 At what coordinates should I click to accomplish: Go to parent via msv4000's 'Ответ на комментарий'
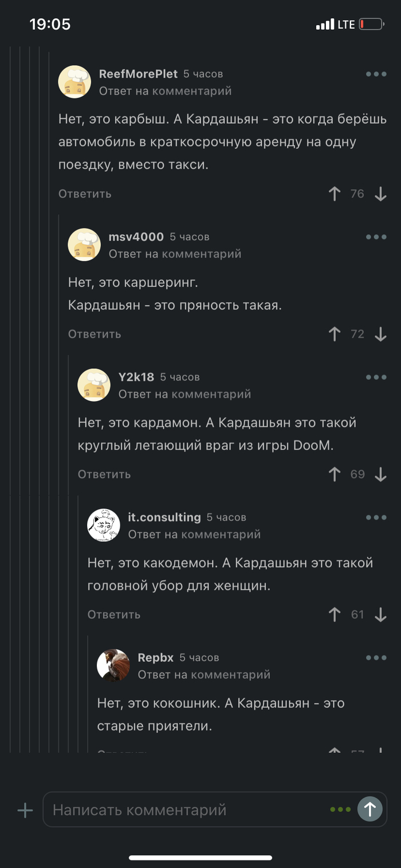[175, 254]
